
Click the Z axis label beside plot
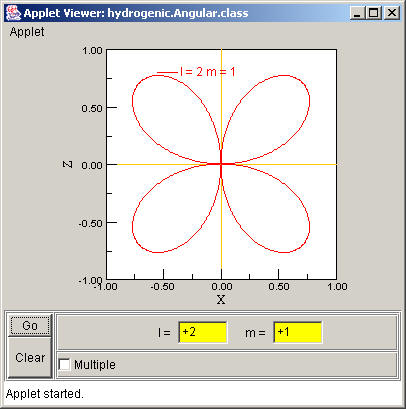(68, 164)
